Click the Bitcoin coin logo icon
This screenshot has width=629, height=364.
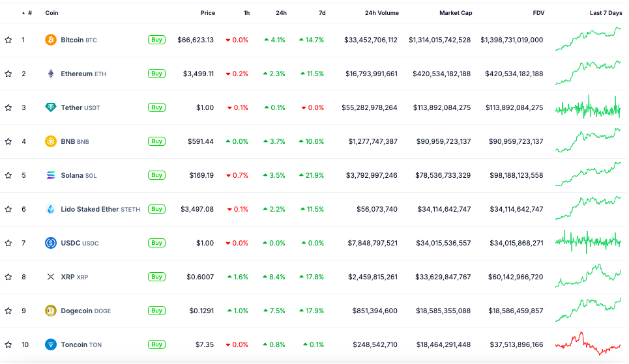tap(50, 40)
